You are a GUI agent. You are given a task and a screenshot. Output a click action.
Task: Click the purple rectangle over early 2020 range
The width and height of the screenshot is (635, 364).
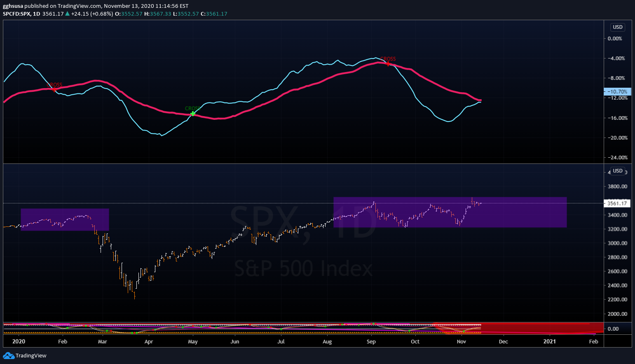65,219
